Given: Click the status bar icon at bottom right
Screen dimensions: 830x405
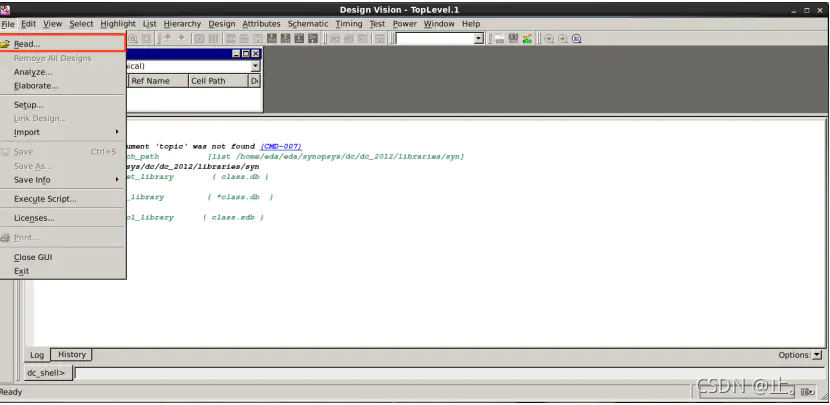Looking at the screenshot, I should (x=807, y=392).
